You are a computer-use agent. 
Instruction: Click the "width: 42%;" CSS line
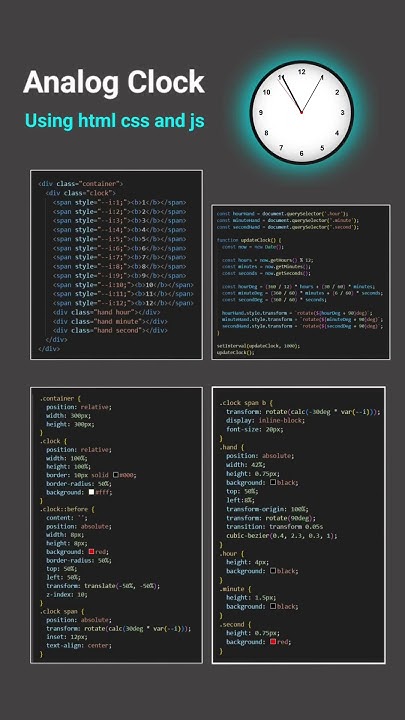pos(245,465)
